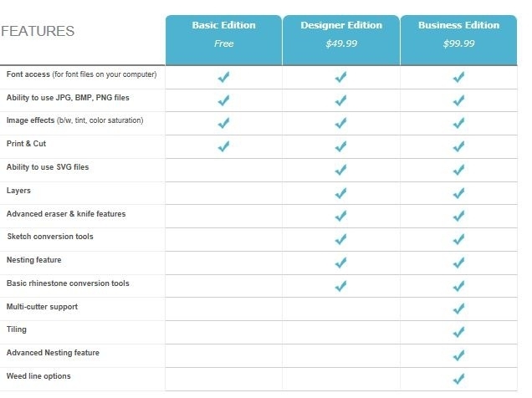Viewport: 532px width, 398px height.
Task: Click Business Edition checkmark for Weed line options
Action: 458,379
